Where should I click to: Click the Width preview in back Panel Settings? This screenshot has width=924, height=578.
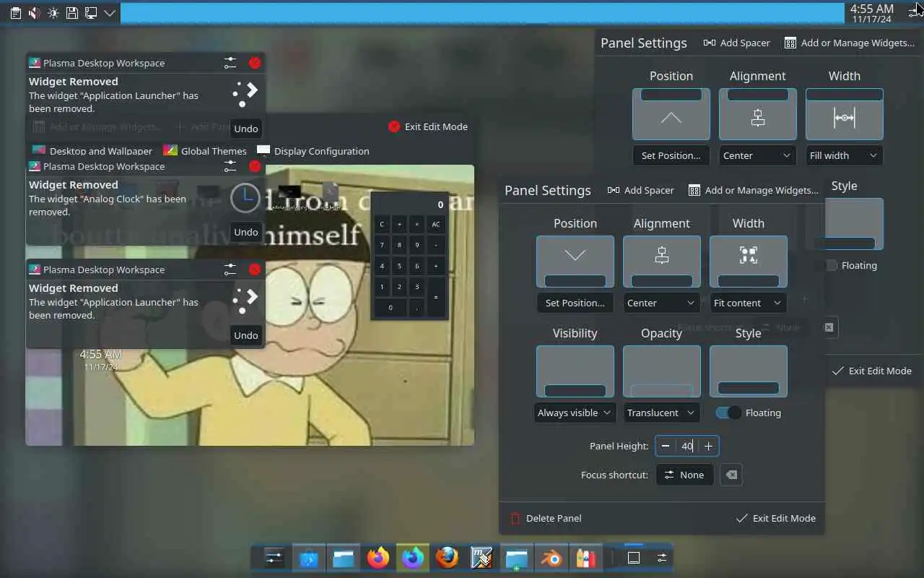click(845, 114)
